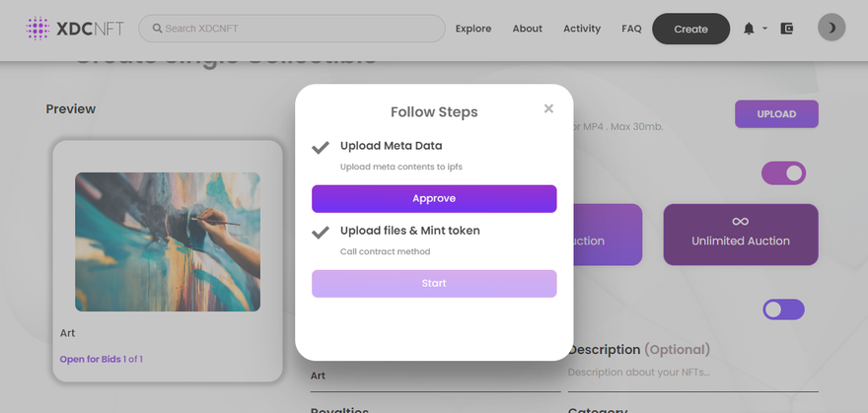Select the Unlimited Auction infinity icon

[x=740, y=222]
